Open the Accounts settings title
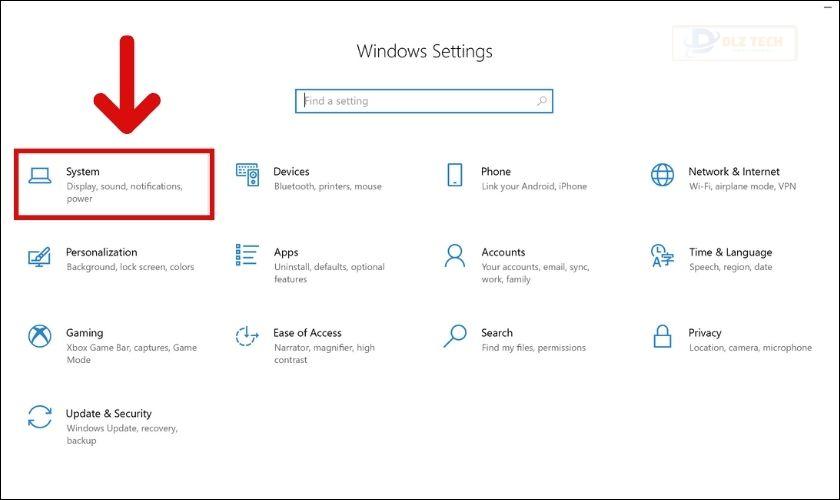The image size is (840, 500). pyautogui.click(x=503, y=252)
